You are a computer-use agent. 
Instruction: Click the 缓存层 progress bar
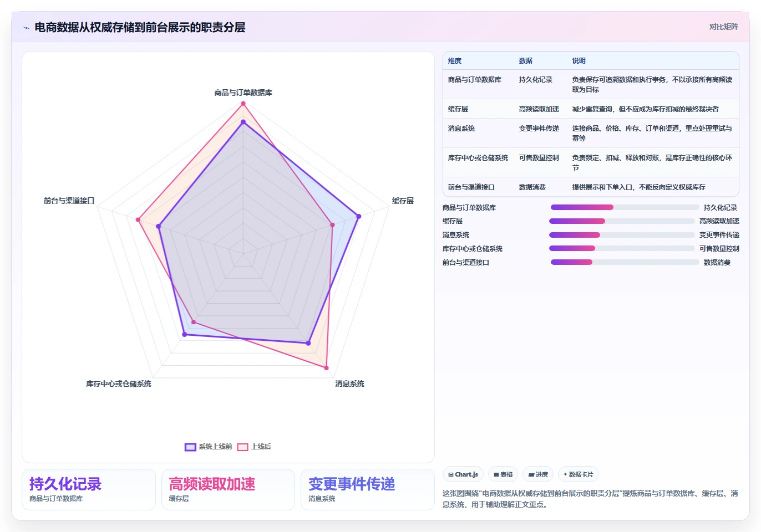click(x=622, y=221)
